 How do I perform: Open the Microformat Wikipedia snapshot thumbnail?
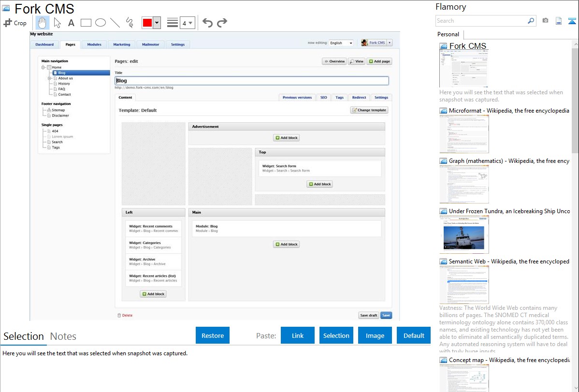pyautogui.click(x=464, y=134)
